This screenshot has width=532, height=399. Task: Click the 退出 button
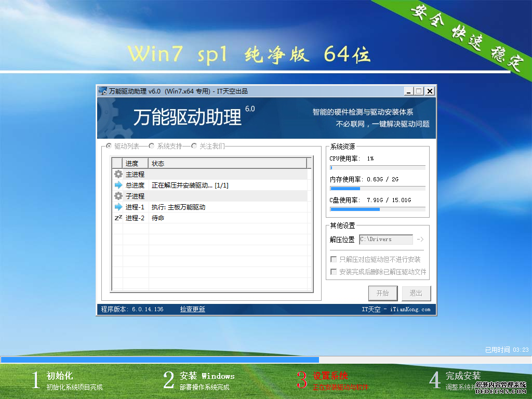[416, 293]
